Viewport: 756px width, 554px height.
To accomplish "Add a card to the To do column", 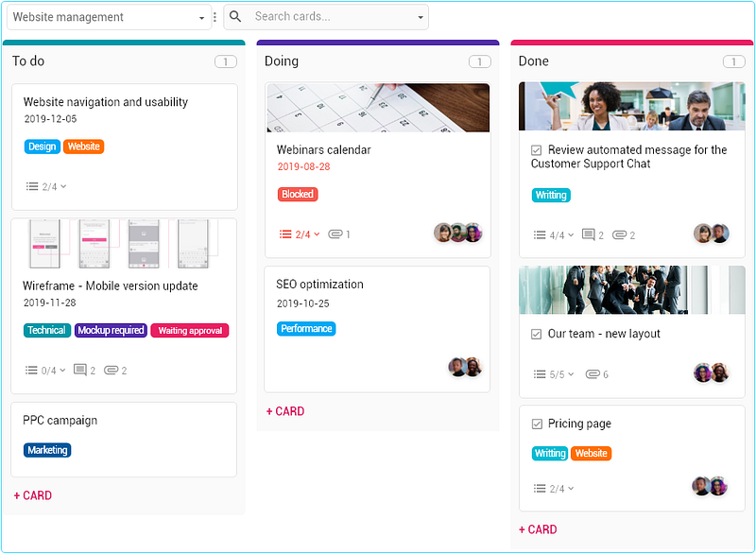I will point(33,495).
